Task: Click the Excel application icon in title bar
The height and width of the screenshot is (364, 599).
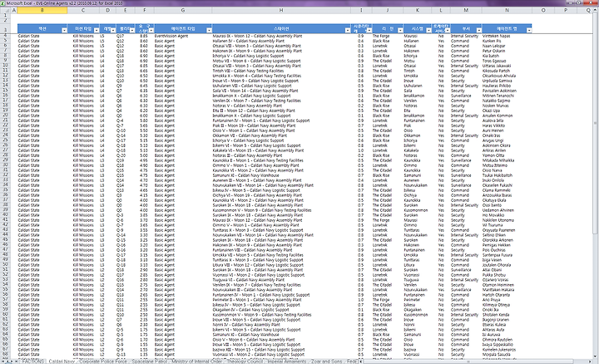Action: (x=3, y=3)
